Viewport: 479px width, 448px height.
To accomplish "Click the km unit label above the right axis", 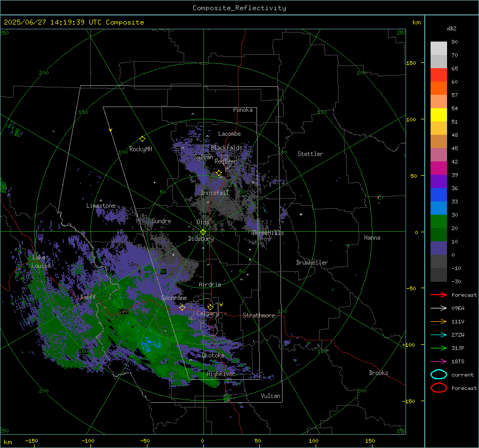I will 416,22.
